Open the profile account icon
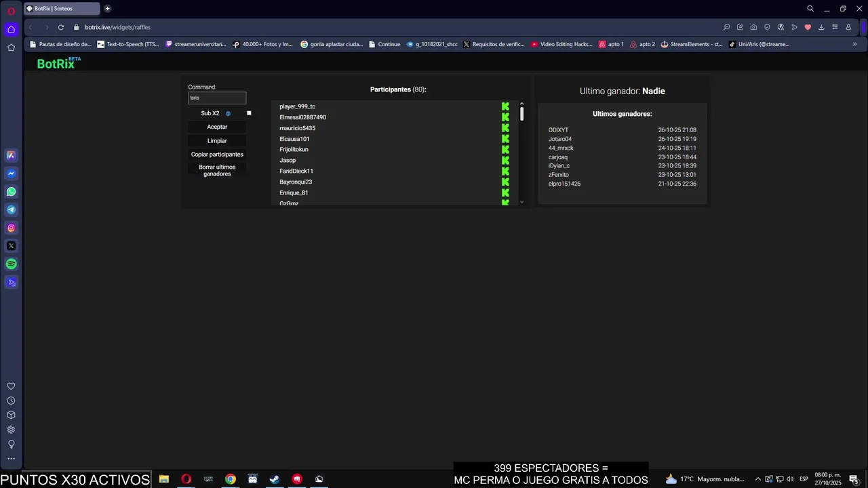 [x=849, y=27]
